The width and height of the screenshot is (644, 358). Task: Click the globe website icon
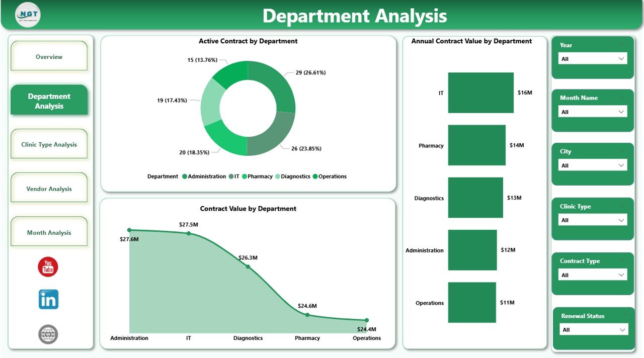coord(48,334)
